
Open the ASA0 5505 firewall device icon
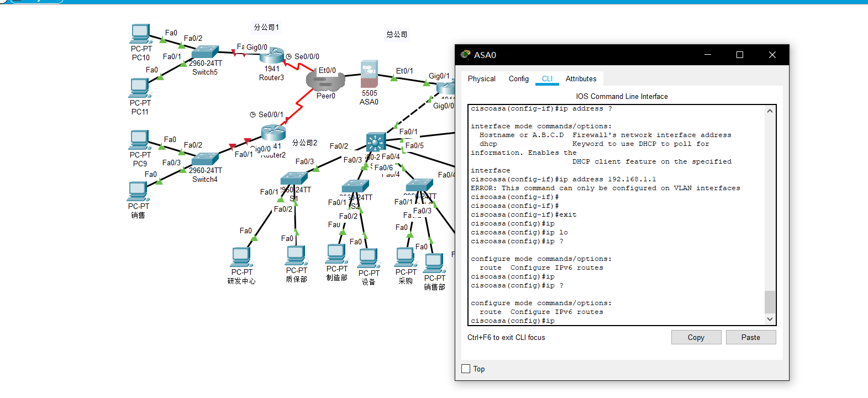point(369,74)
